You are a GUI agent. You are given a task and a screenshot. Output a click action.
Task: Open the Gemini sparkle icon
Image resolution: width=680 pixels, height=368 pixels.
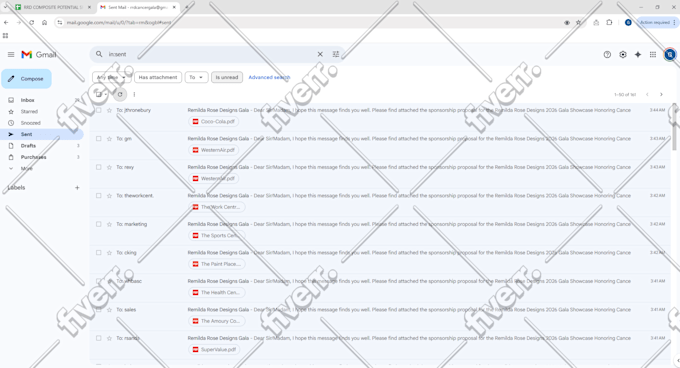[x=638, y=55]
